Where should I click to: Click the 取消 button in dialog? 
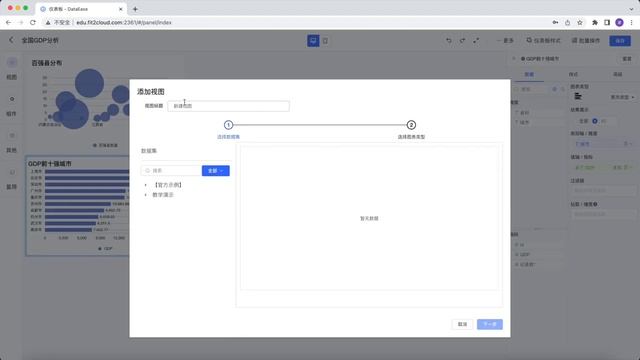(462, 324)
